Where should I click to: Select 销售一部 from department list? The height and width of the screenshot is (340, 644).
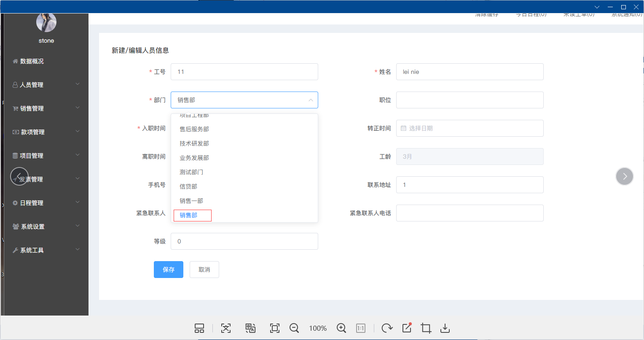pyautogui.click(x=244, y=201)
